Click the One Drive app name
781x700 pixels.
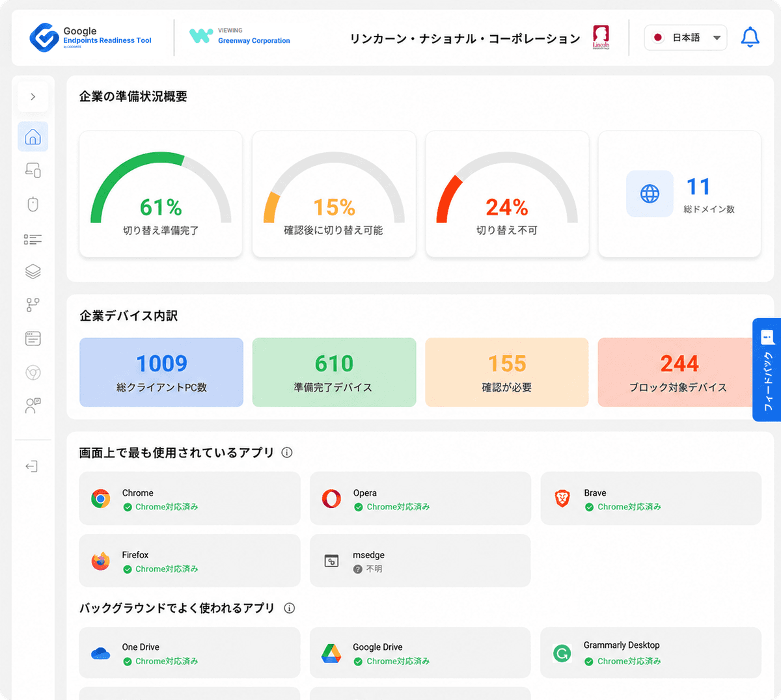coord(141,647)
